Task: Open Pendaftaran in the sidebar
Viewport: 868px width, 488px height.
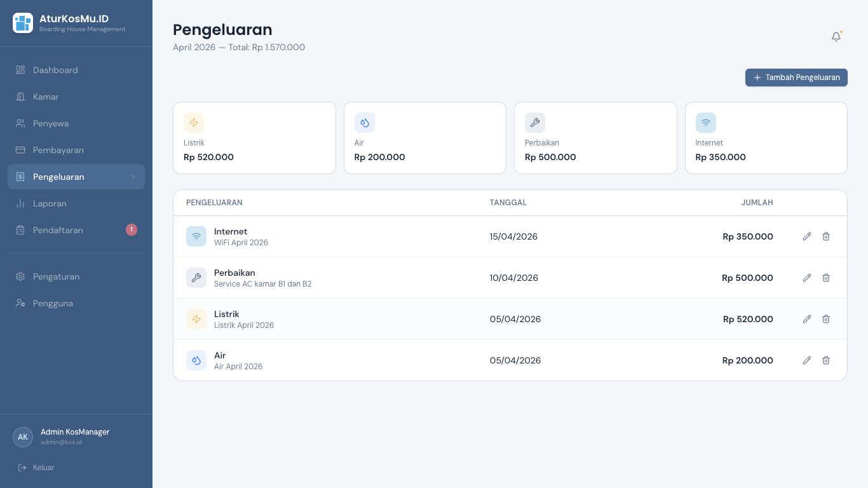Action: pos(76,230)
